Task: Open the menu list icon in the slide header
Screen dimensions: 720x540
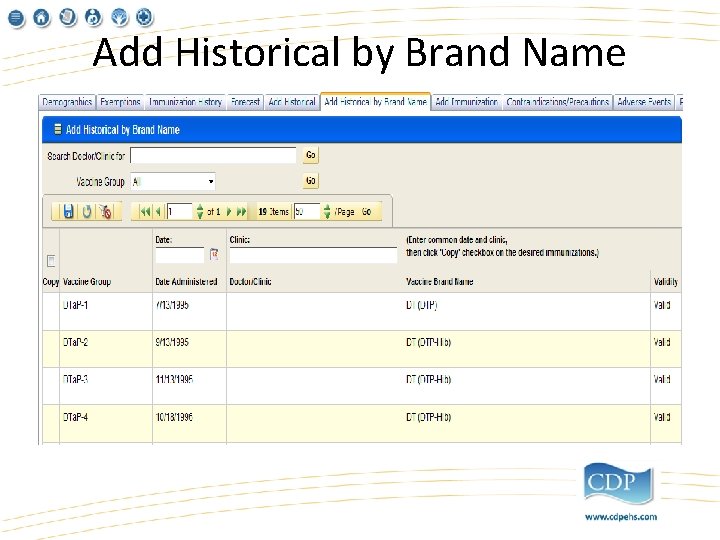Action: point(16,18)
